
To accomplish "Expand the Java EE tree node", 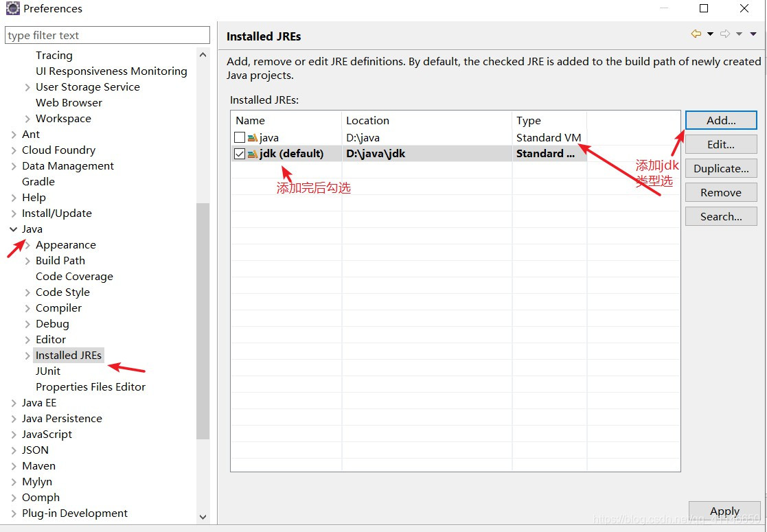I will coord(14,403).
